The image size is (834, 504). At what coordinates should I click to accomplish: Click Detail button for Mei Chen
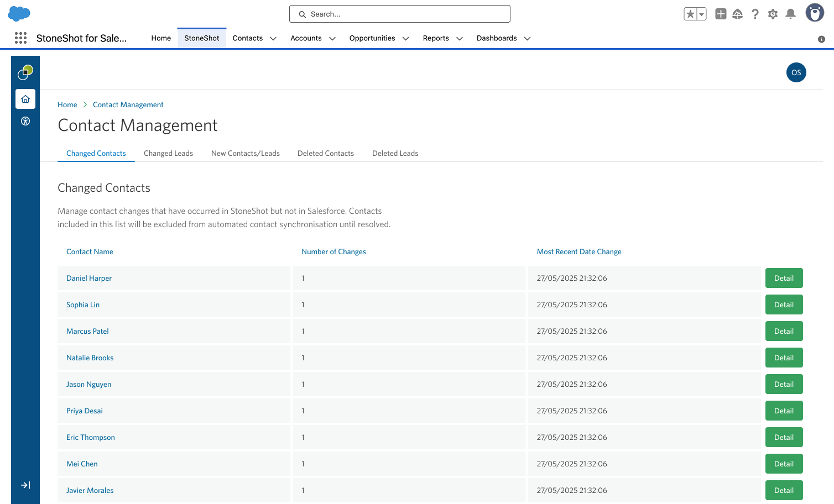(784, 464)
